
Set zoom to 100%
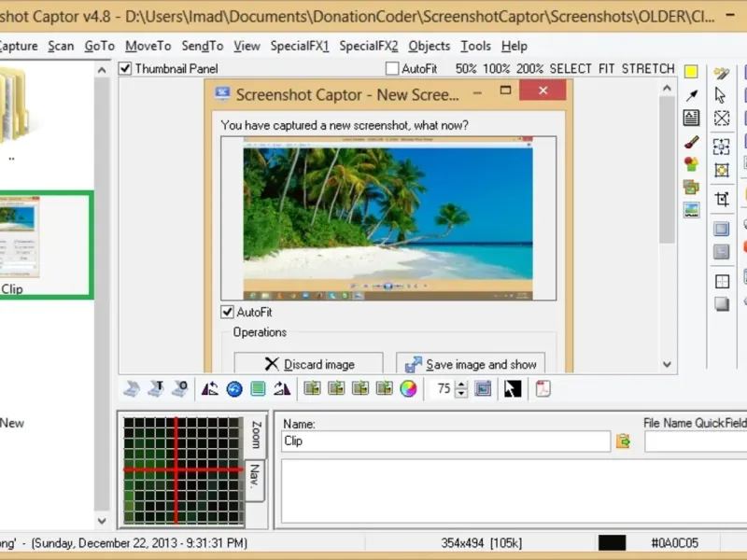[x=497, y=68]
